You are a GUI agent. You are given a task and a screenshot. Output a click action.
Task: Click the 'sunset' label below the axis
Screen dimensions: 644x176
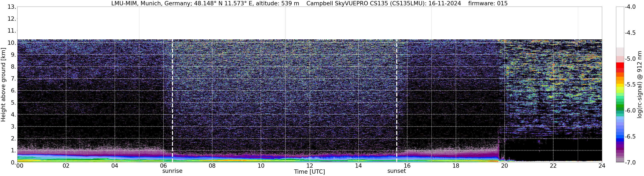[x=396, y=171]
